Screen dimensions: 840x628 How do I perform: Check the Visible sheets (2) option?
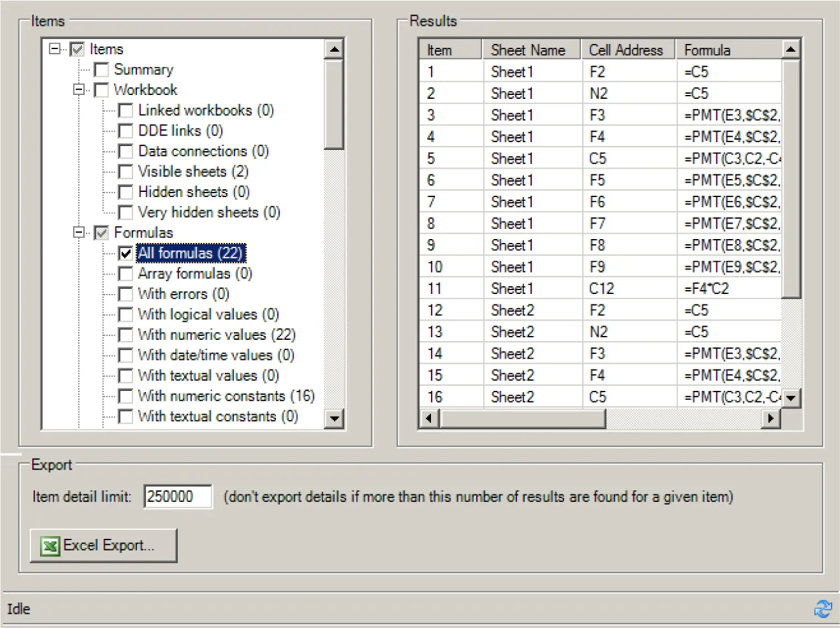pyautogui.click(x=125, y=171)
